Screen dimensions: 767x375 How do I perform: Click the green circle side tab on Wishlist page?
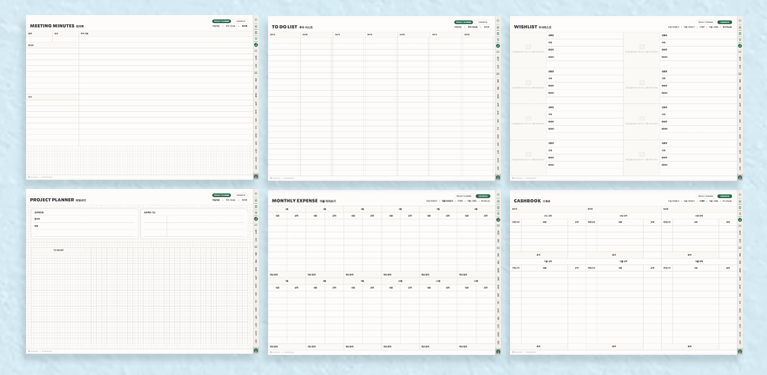tap(740, 46)
